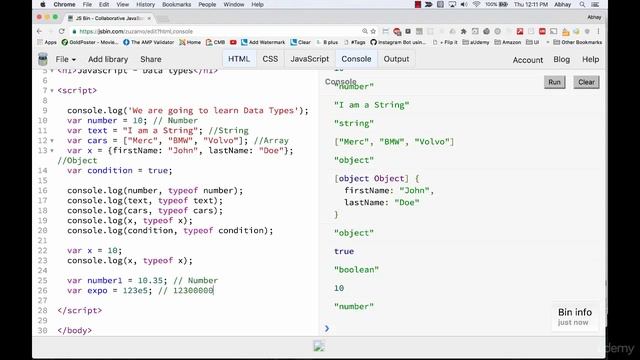Click the "boolean" console output

coord(356,270)
